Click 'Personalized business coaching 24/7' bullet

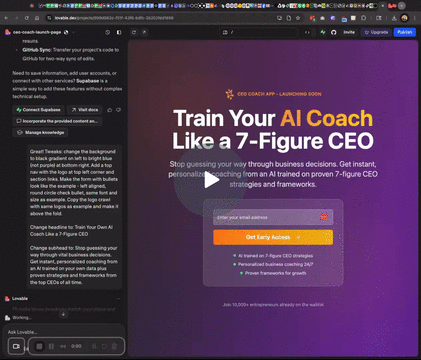click(273, 264)
